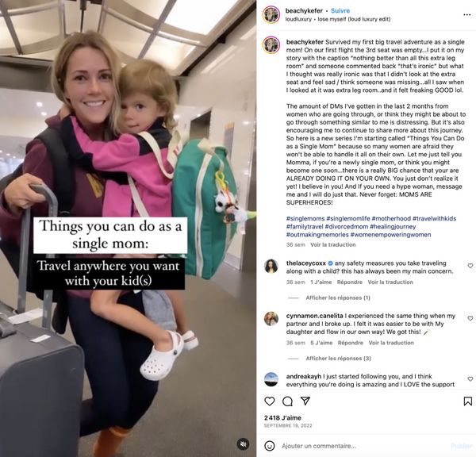This screenshot has height=457, width=476.
Task: Like the post with the heart icon
Action: 269,401
